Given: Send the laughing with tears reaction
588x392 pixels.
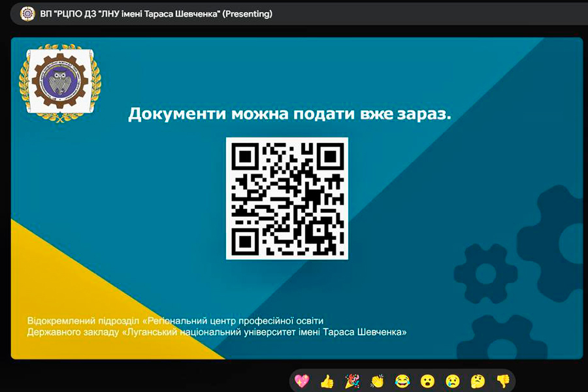Looking at the screenshot, I should [x=402, y=381].
